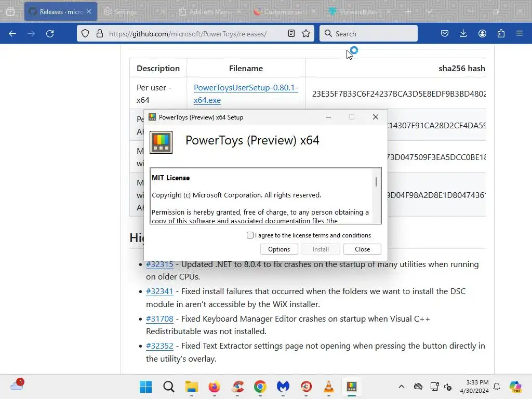
Task: Open the Firefox account icon
Action: tap(482, 34)
